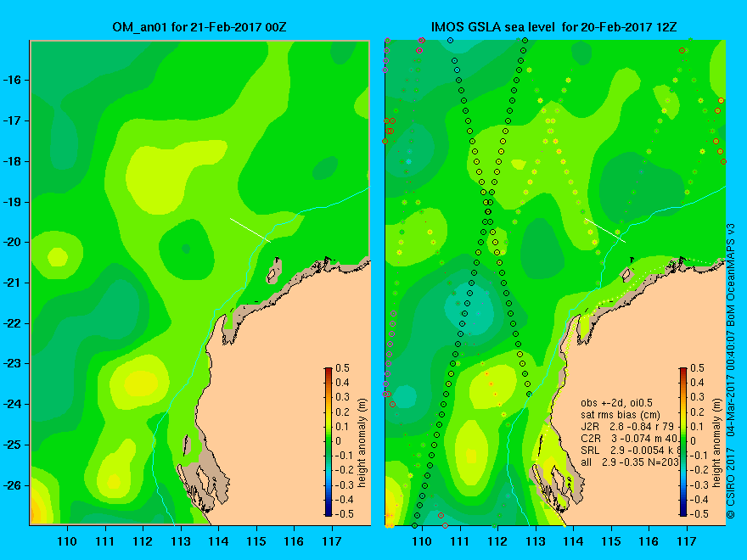Screen dimensions: 747x560
Task: Click longitude "117" under the OM_an01 map
Action: [332, 541]
